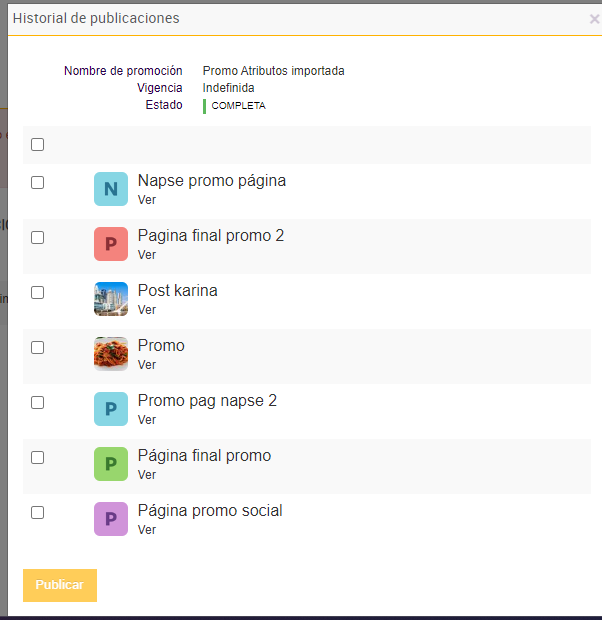
Task: Follow the Ver link under Página final promo
Action: click(x=147, y=475)
